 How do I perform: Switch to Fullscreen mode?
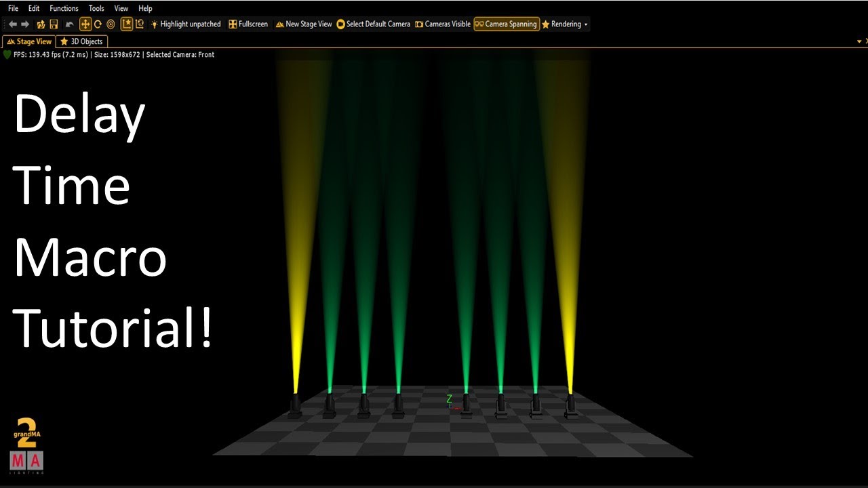click(x=248, y=24)
